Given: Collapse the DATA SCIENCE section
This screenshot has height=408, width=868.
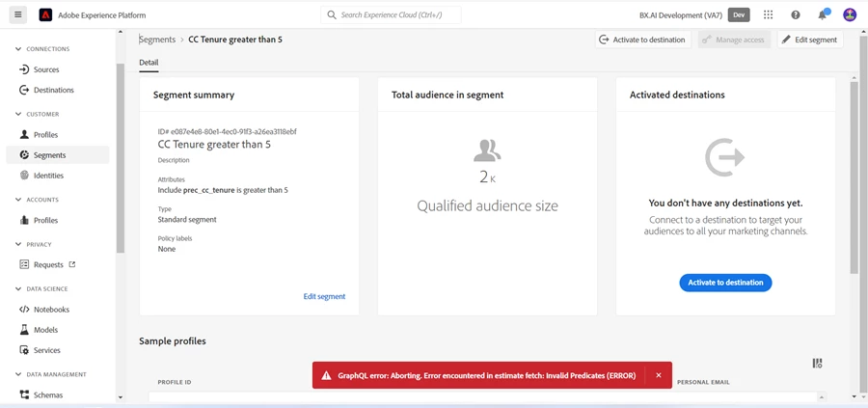Looking at the screenshot, I should (x=17, y=289).
